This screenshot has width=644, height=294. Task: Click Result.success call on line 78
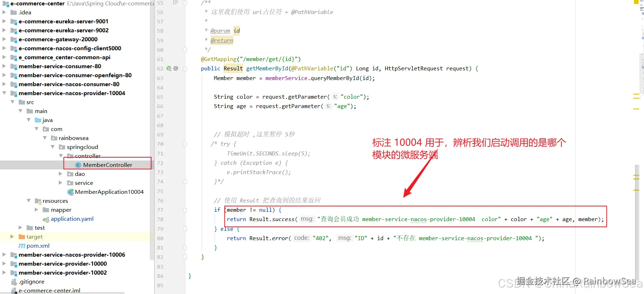pyautogui.click(x=272, y=219)
